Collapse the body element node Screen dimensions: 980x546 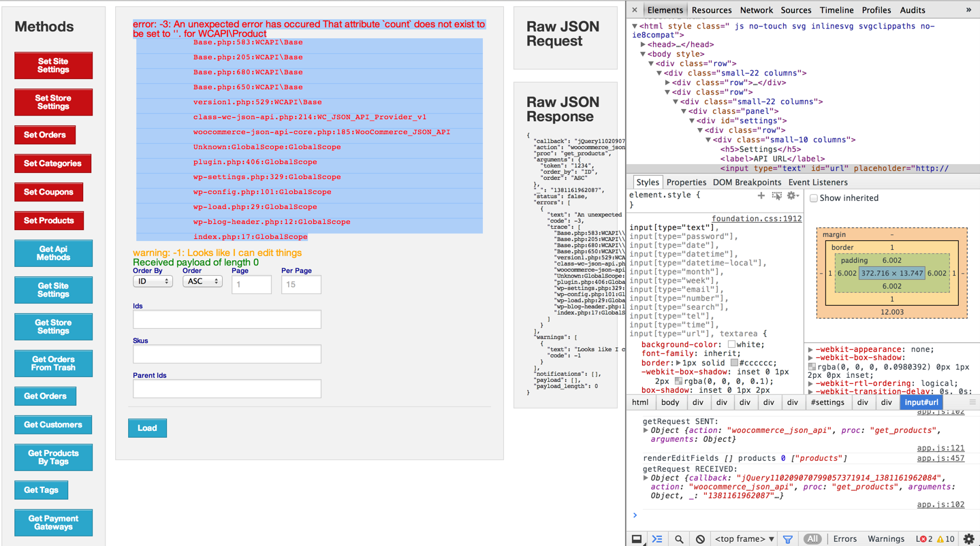click(643, 54)
